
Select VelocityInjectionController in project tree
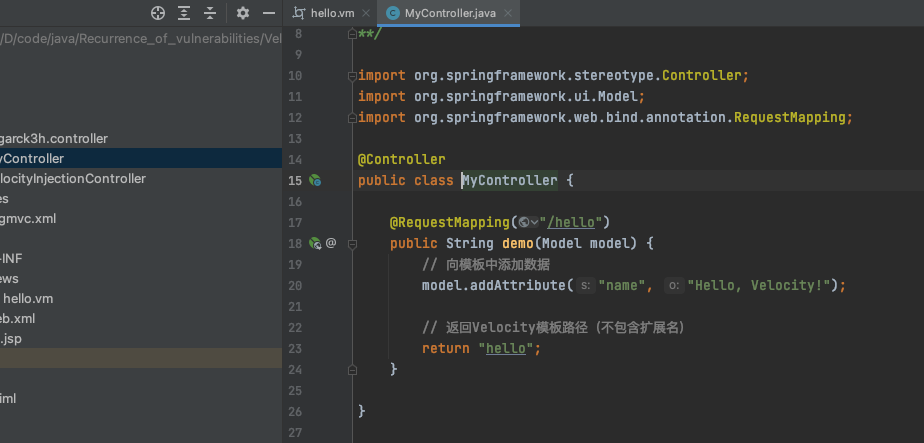click(72, 178)
